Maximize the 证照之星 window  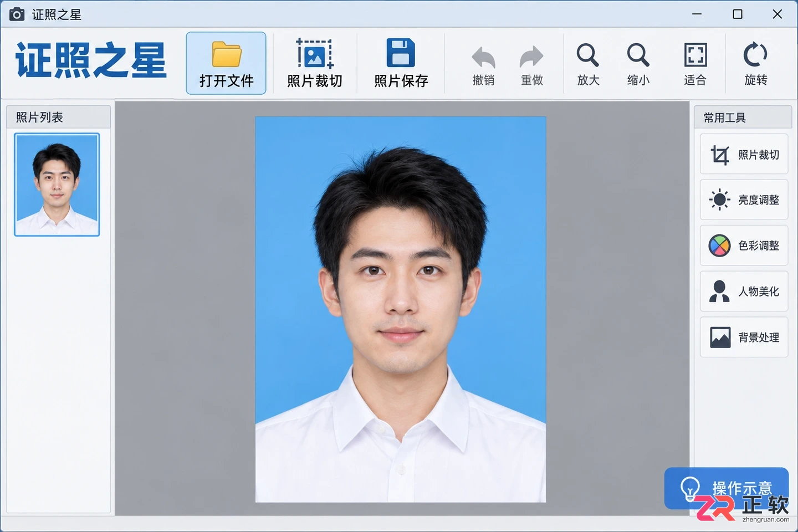pyautogui.click(x=738, y=14)
